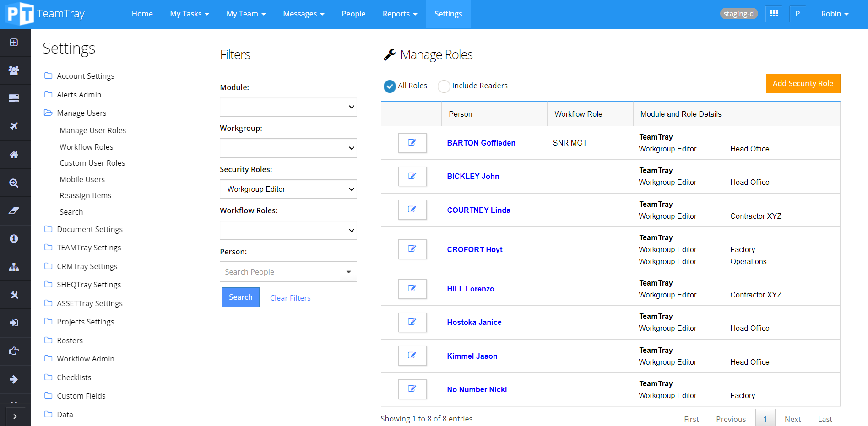This screenshot has height=426, width=868.
Task: Edit roles for No Number Nicki
Action: 412,389
